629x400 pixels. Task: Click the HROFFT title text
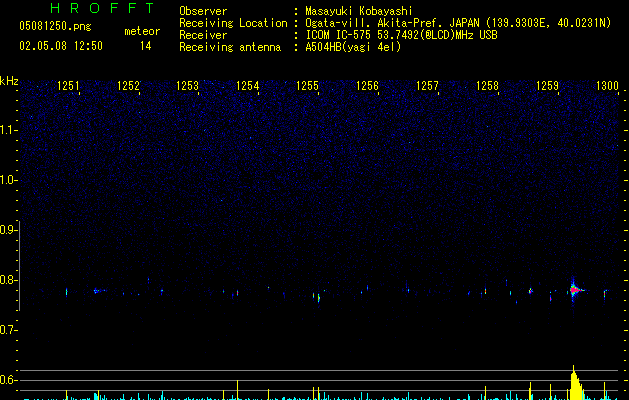[102, 8]
